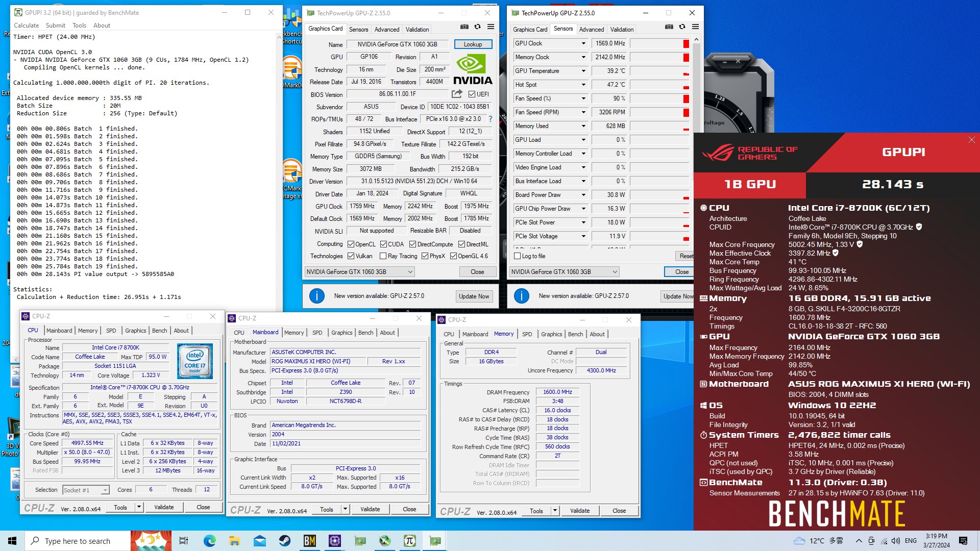Open hamburger menu in right GPU-Z Sensors window

click(x=695, y=27)
